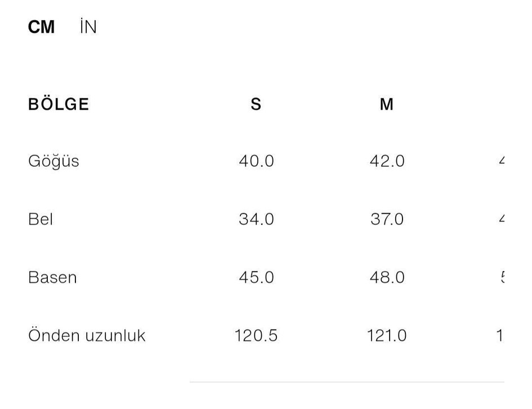This screenshot has width=532, height=409.
Task: Click the BÖLGE column header
Action: coord(59,104)
